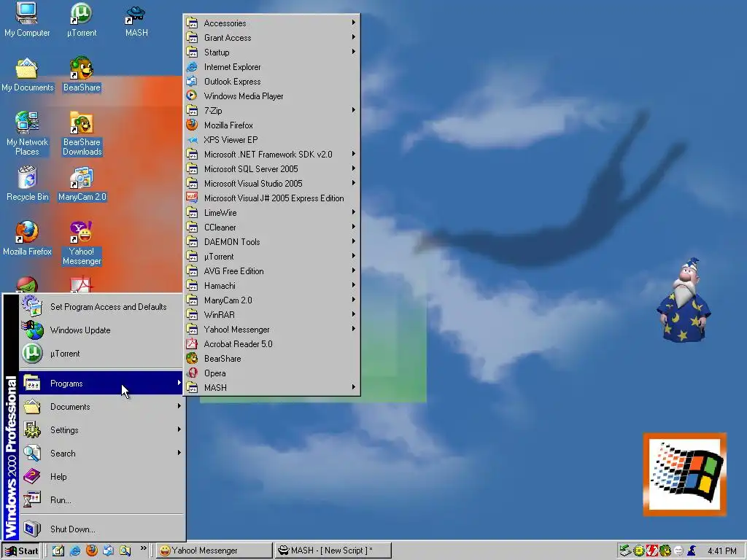Screen dimensions: 747x560
Task: Expand µTorrent program folder in Programs
Action: click(271, 256)
